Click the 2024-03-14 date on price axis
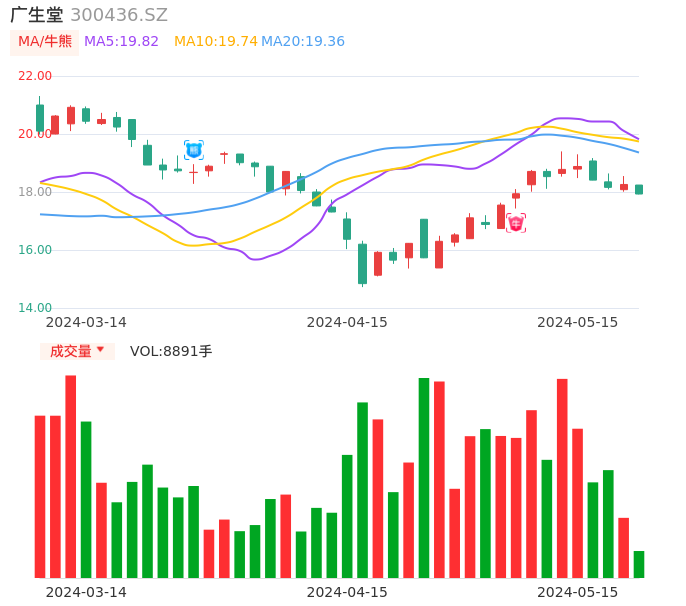This screenshot has height=606, width=686. pyautogui.click(x=86, y=322)
